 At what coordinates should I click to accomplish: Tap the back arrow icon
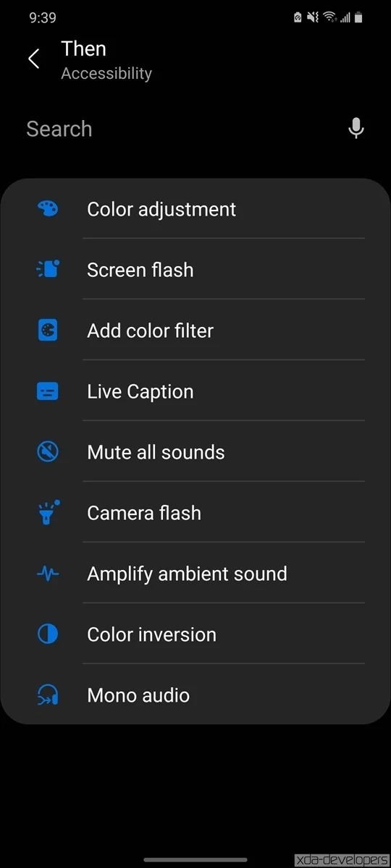33,59
